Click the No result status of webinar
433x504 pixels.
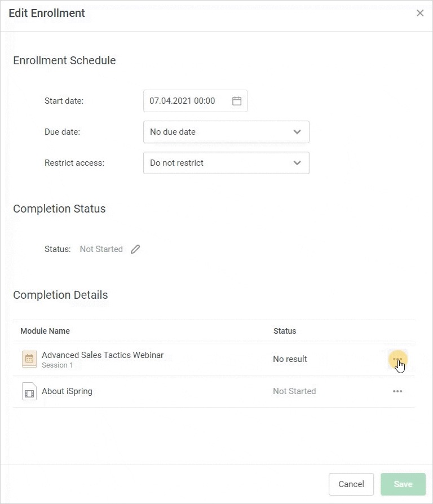pyautogui.click(x=290, y=359)
